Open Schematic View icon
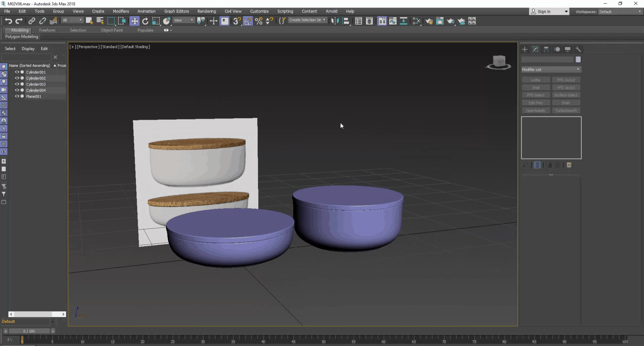This screenshot has width=644, height=346. (x=403, y=21)
